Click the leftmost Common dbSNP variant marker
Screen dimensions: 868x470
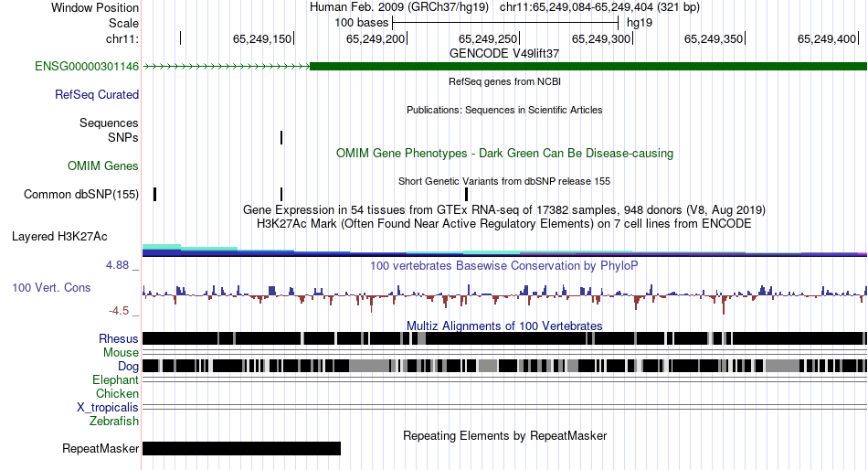coord(155,195)
